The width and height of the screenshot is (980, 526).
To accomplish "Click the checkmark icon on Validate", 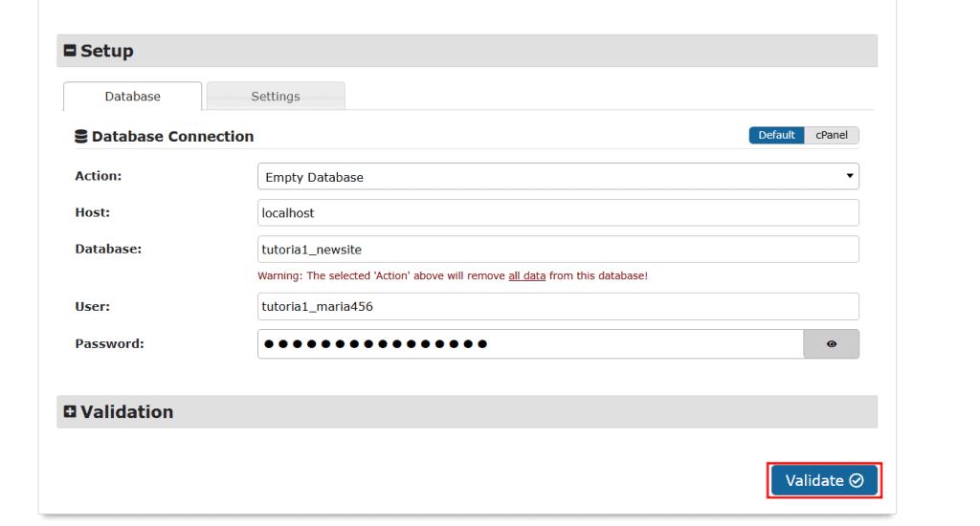I will click(x=857, y=480).
